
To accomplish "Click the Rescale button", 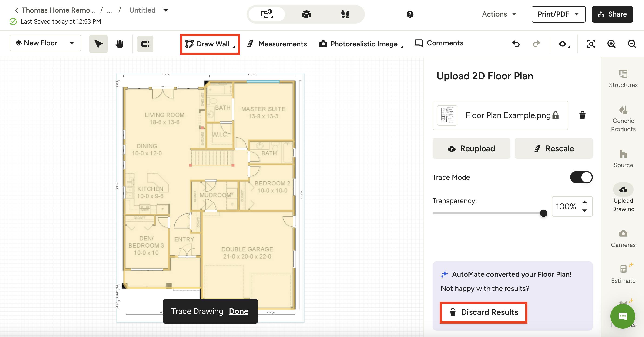I will tap(553, 148).
